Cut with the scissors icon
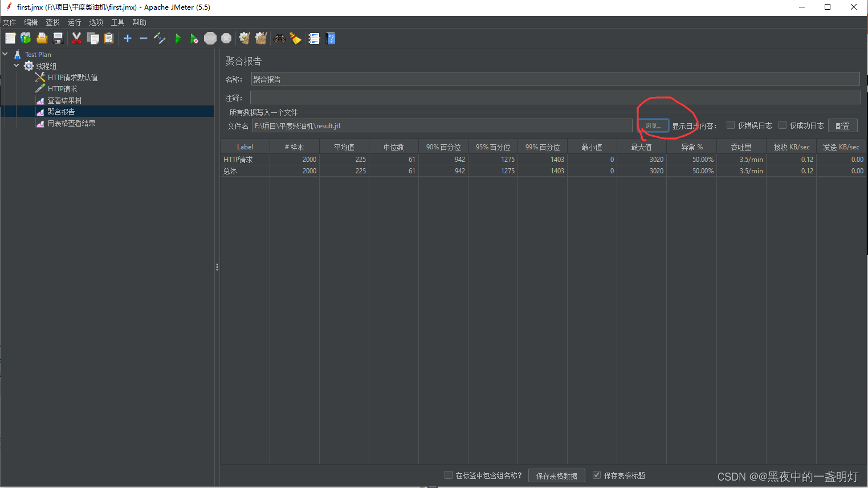868x488 pixels. pyautogui.click(x=76, y=38)
